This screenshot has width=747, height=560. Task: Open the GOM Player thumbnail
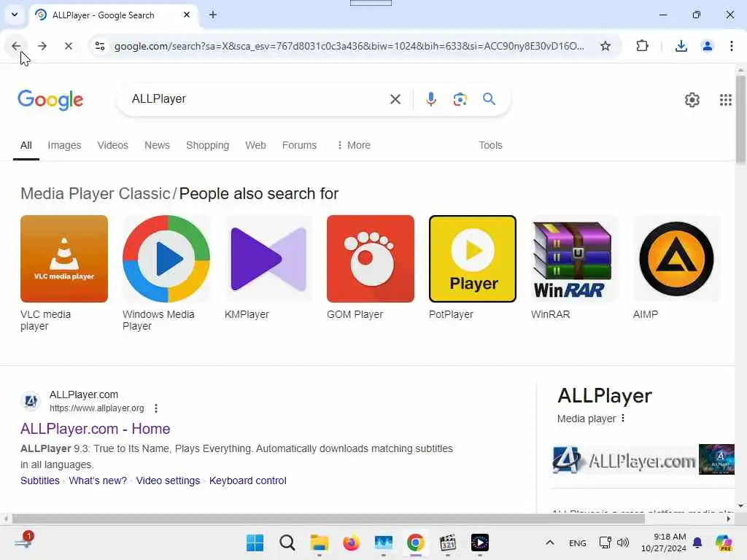[x=371, y=259]
